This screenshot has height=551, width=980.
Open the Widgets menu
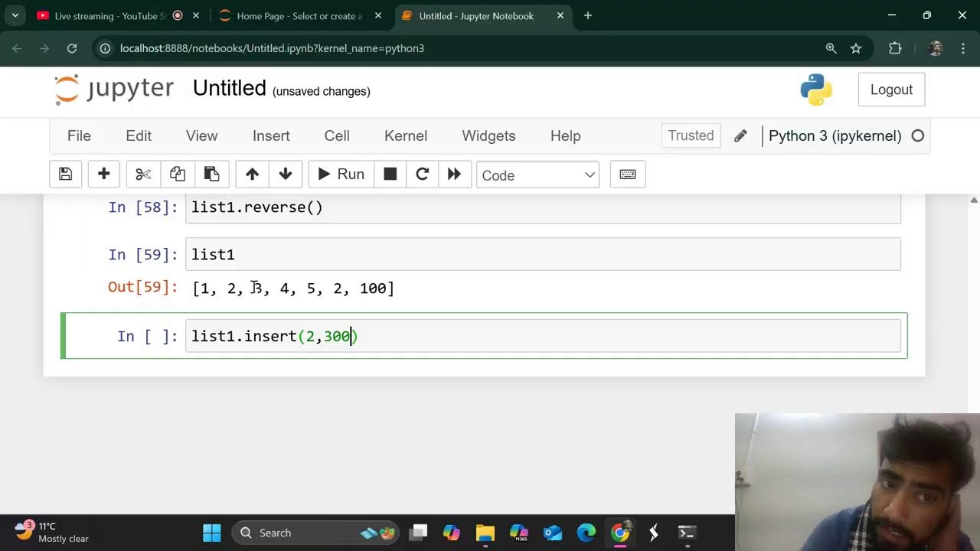coord(488,135)
